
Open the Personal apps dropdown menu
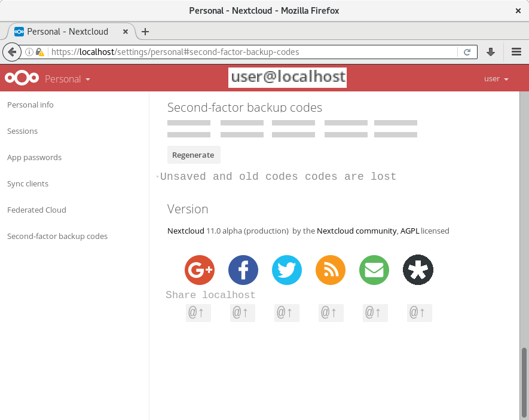pyautogui.click(x=68, y=79)
